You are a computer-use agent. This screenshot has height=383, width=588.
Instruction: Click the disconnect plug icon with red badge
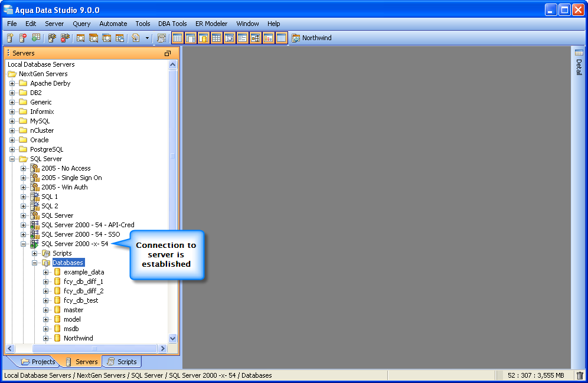(x=66, y=38)
